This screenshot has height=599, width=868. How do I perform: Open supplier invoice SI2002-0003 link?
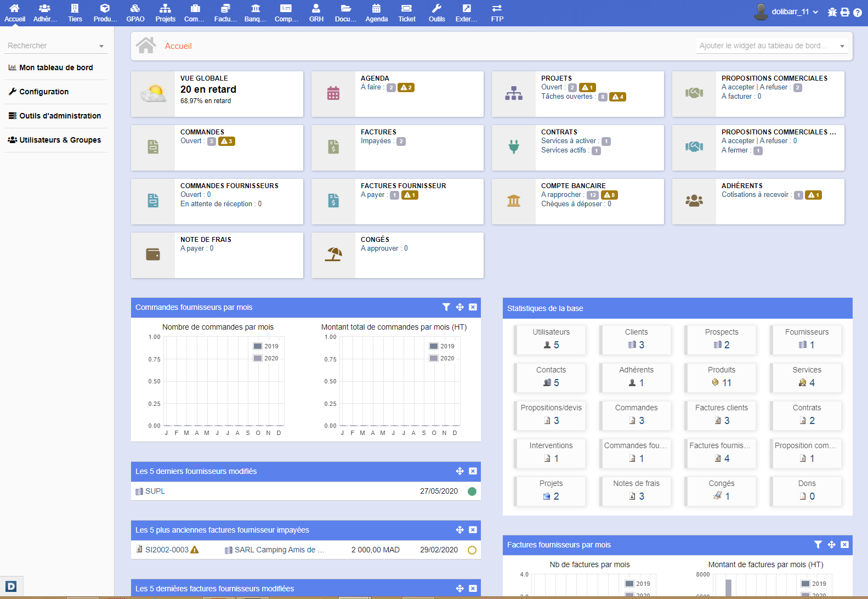tap(166, 550)
